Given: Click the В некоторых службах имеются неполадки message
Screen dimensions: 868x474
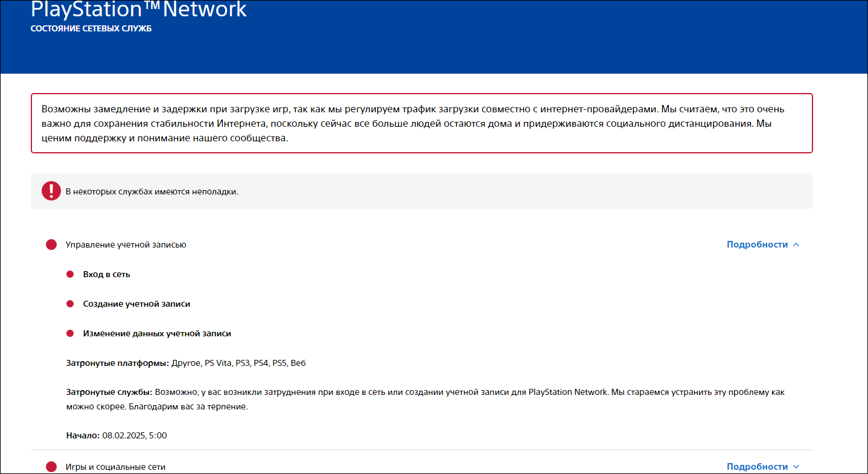Looking at the screenshot, I should click(x=152, y=191).
